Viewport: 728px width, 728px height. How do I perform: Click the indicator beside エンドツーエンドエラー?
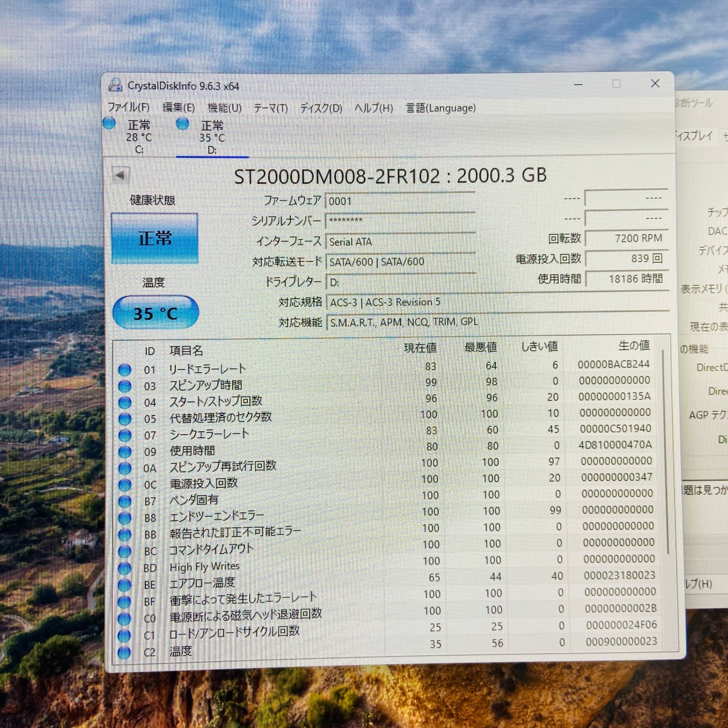pyautogui.click(x=124, y=518)
